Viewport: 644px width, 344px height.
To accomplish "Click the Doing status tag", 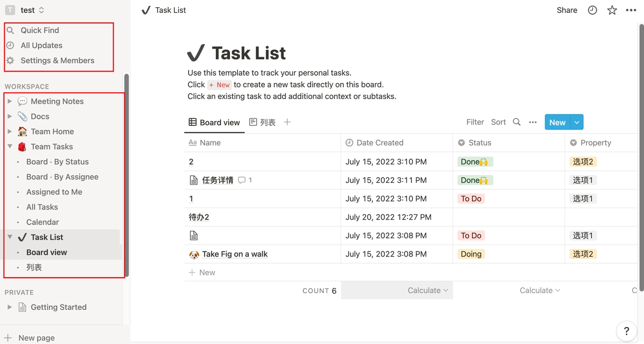I will (471, 254).
